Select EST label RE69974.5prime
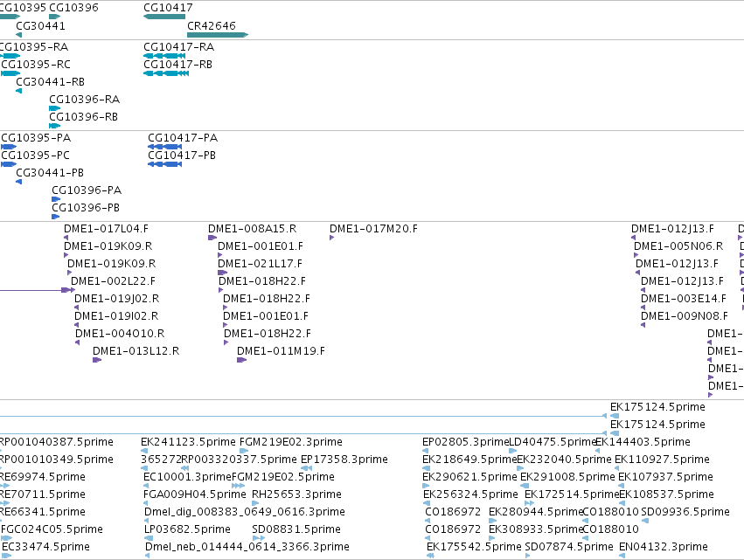Viewport: 744px width, 560px height. pyautogui.click(x=42, y=476)
